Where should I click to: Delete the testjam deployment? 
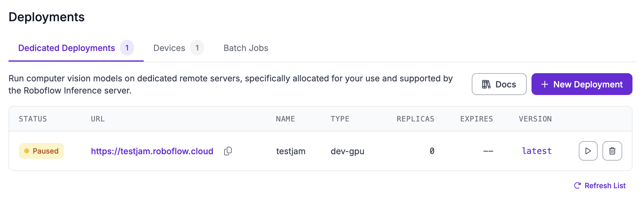pyautogui.click(x=612, y=151)
